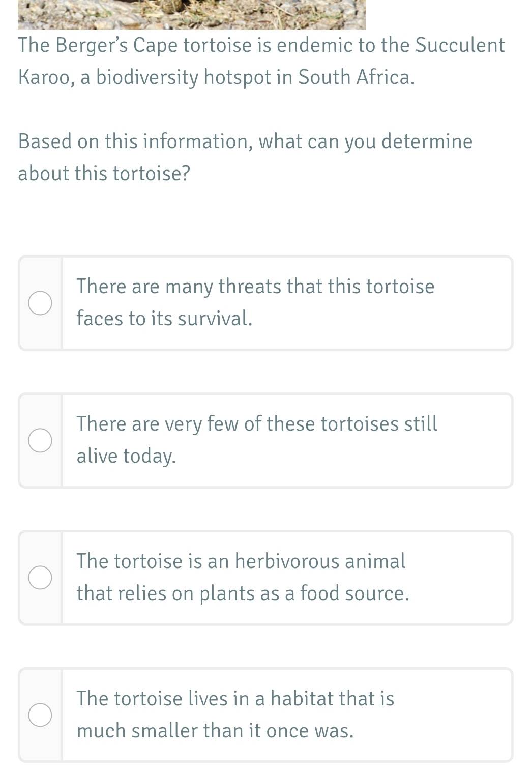Select the radio for 'many threats' answer
The image size is (532, 767).
point(40,303)
